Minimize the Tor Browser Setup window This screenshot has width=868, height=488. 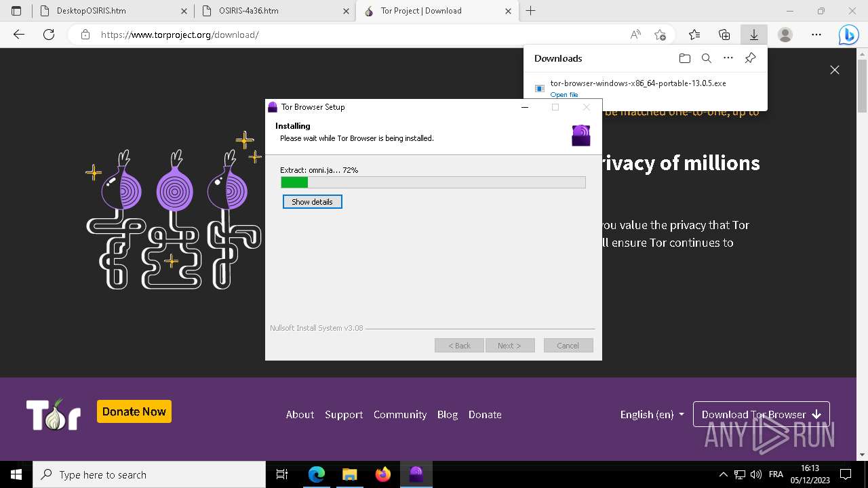525,107
